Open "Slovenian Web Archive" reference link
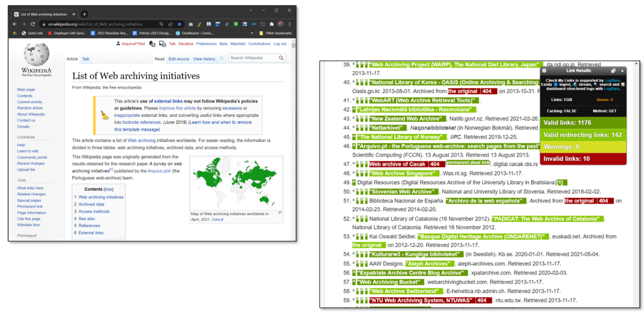This screenshot has height=313, width=644. (x=403, y=192)
